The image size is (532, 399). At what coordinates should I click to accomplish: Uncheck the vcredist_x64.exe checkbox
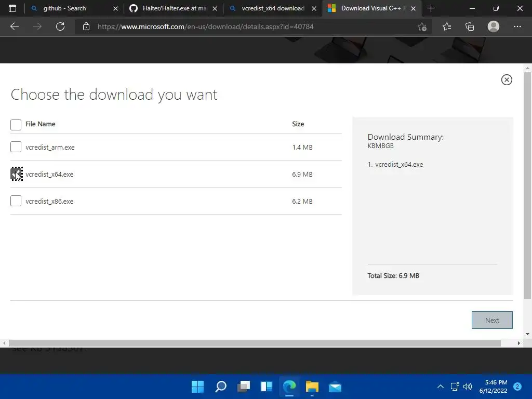click(x=17, y=174)
